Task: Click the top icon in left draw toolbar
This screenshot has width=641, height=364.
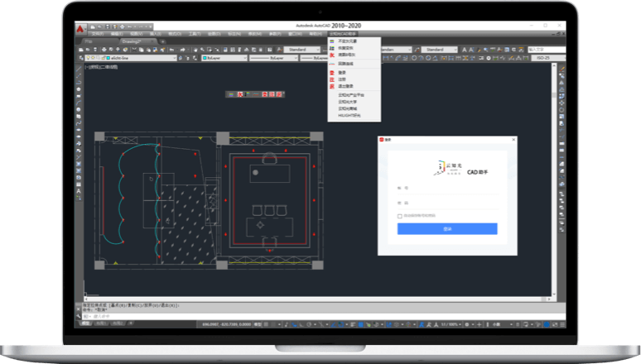Action: click(x=79, y=69)
